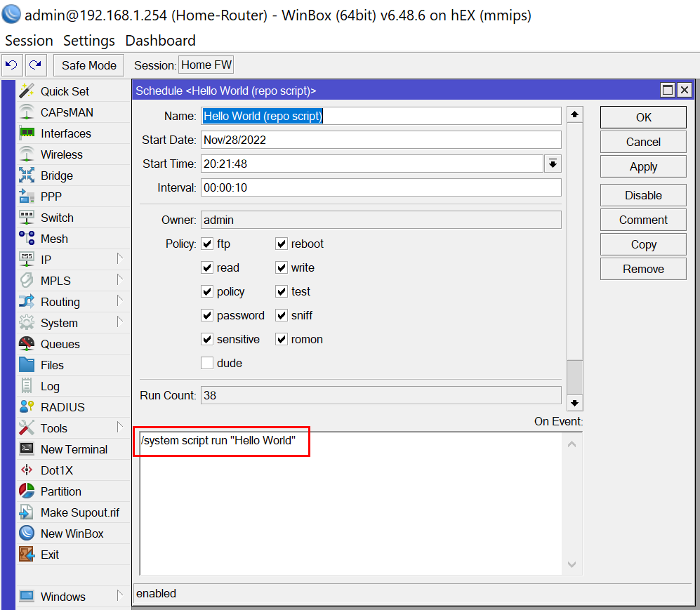
Task: Click the Bridge icon in sidebar
Action: point(27,175)
